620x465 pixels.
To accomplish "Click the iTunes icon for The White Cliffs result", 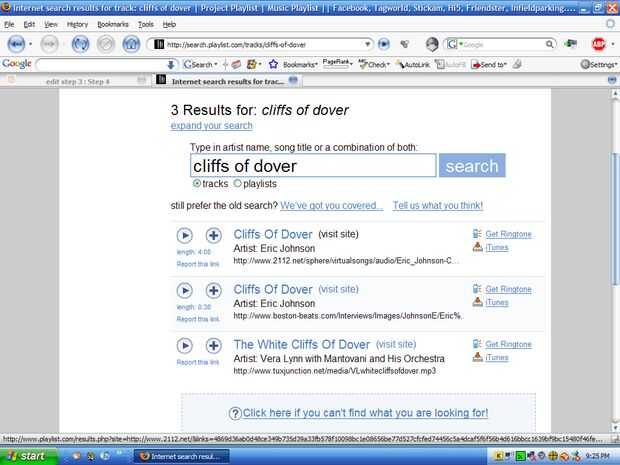I will 478,357.
